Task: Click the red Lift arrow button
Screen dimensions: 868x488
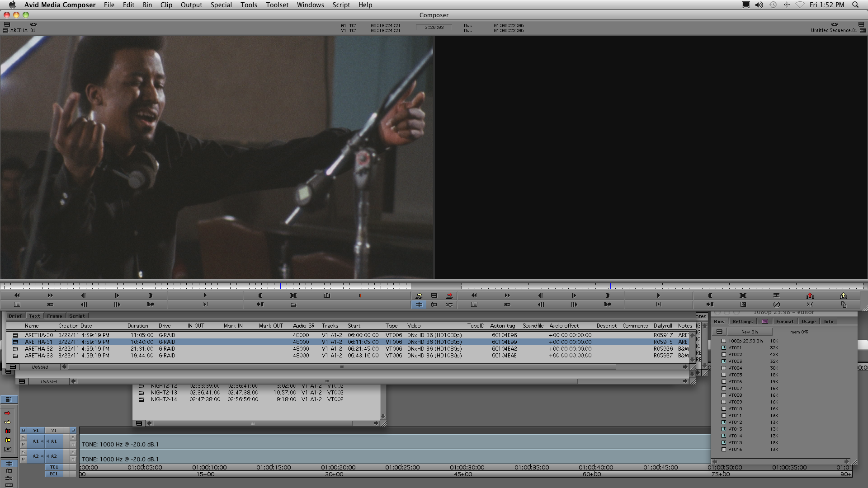Action: 810,296
